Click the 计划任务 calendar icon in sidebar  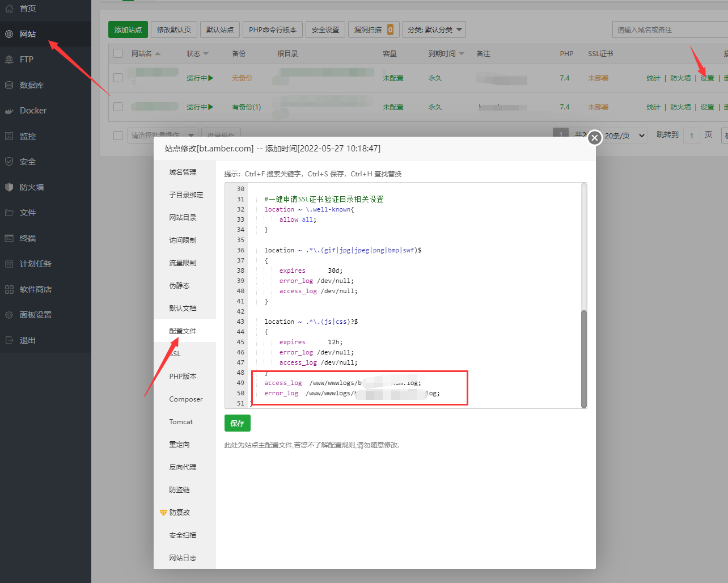pos(9,264)
